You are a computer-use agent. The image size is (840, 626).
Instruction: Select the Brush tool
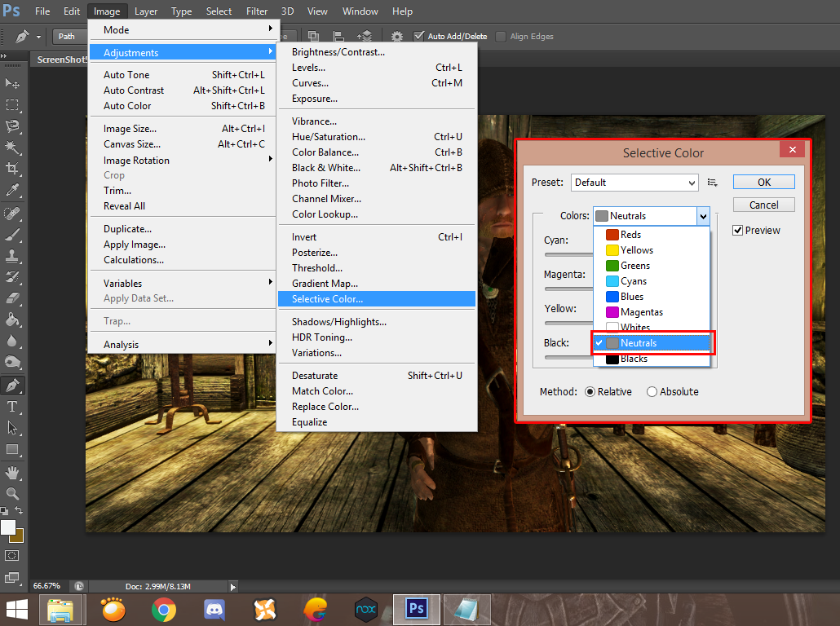point(12,235)
